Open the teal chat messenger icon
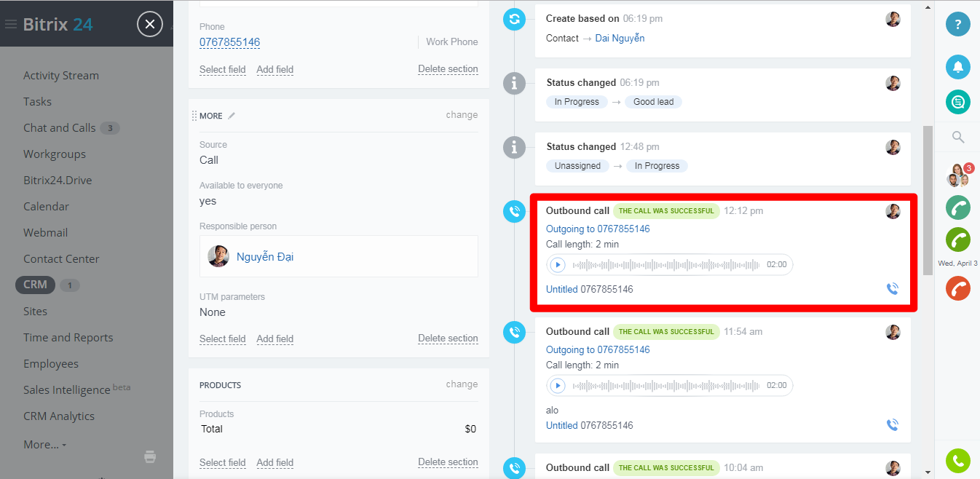This screenshot has height=479, width=980. pos(958,101)
